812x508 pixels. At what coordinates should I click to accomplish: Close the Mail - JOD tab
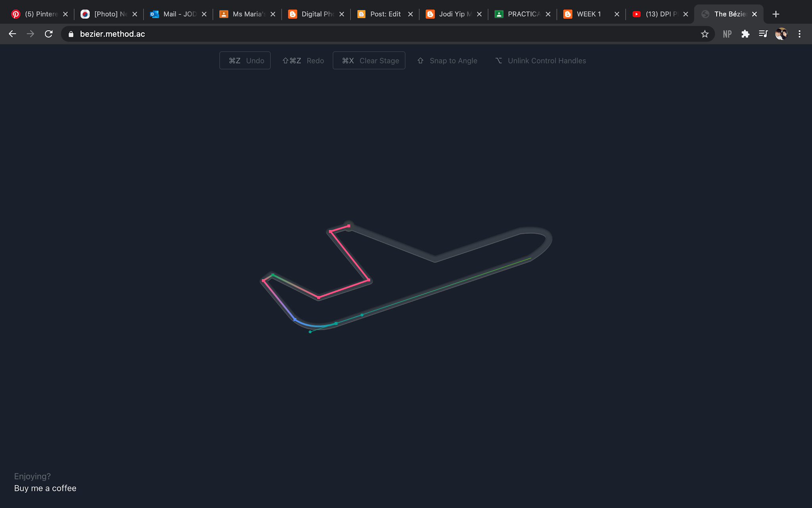pos(204,14)
